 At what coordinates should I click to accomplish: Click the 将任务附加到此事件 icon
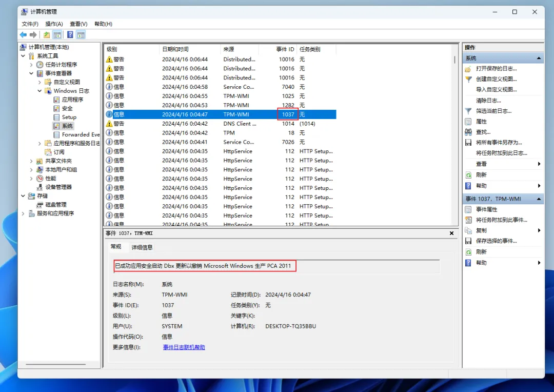[468, 220]
